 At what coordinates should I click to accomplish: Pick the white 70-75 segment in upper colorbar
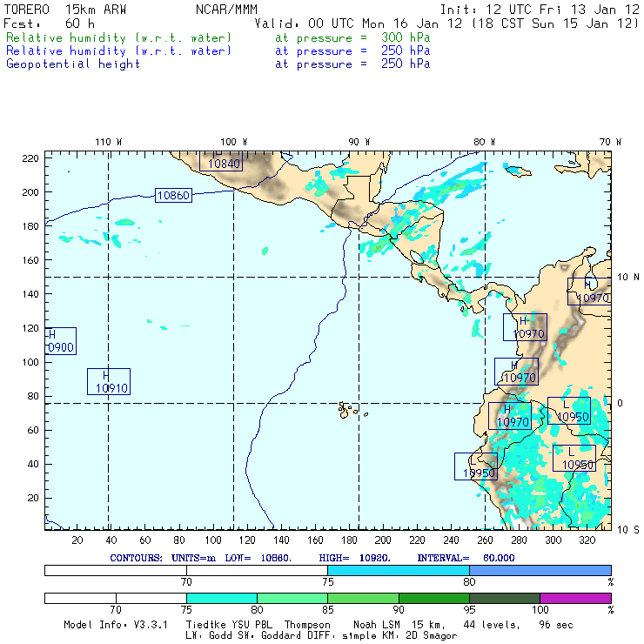(x=256, y=570)
